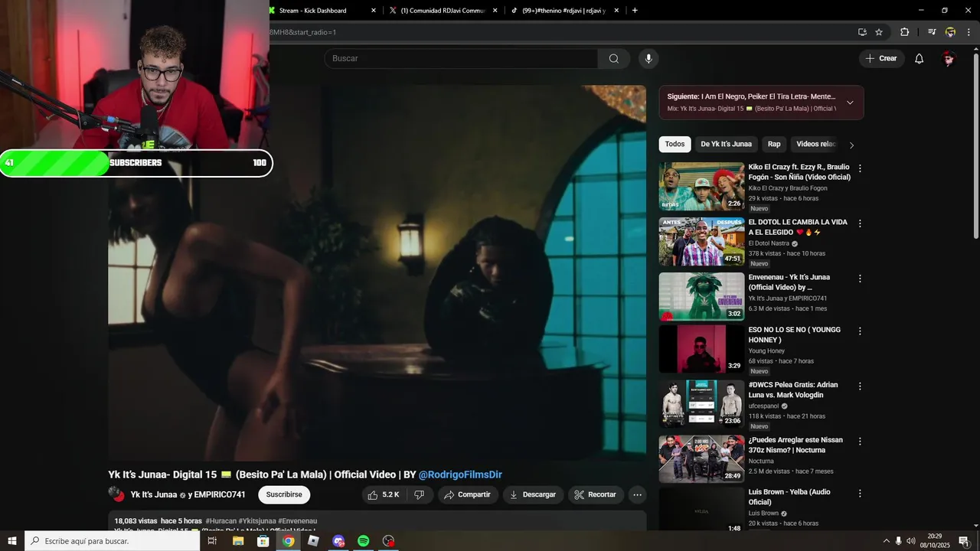Open options menu for #DWCS Pelea Gratis video
Screen dimensions: 980x551
[860, 386]
